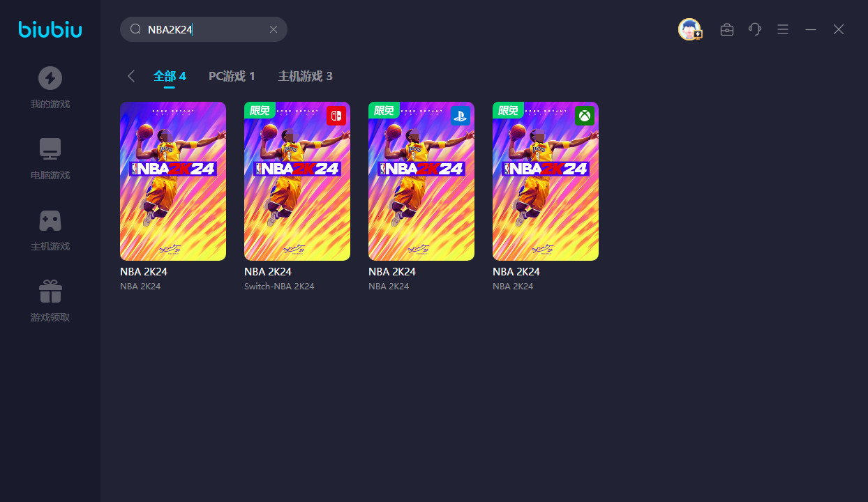
Task: Select the PC NBA 2K24 cover
Action: tap(173, 181)
